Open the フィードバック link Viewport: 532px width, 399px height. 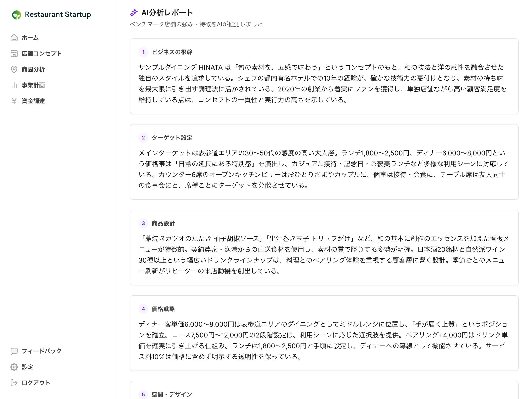pos(42,351)
